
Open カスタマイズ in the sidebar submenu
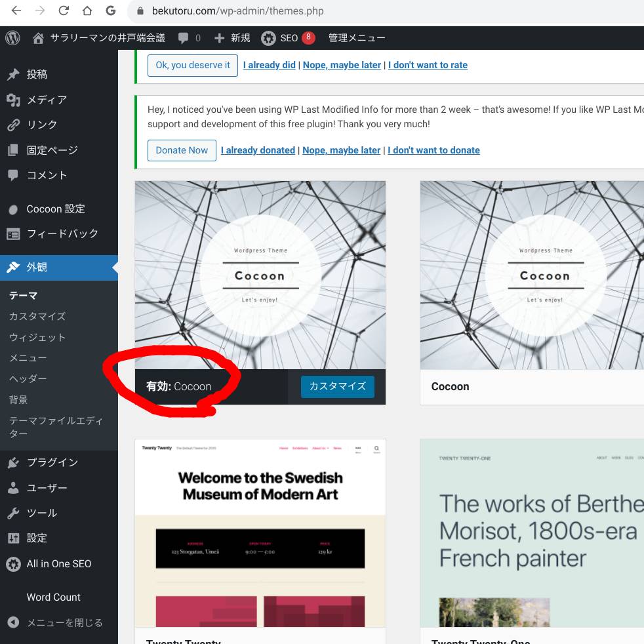tap(37, 316)
